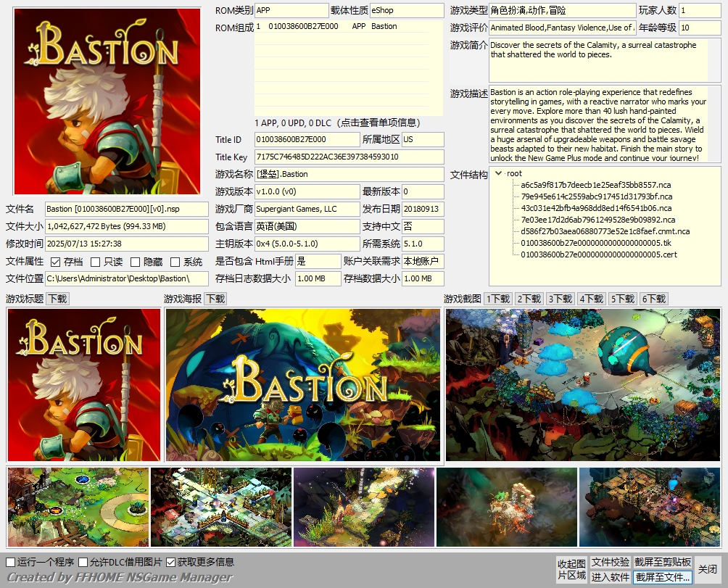
Task: Click 下载 button beside 游戏标题
Action: coord(57,299)
